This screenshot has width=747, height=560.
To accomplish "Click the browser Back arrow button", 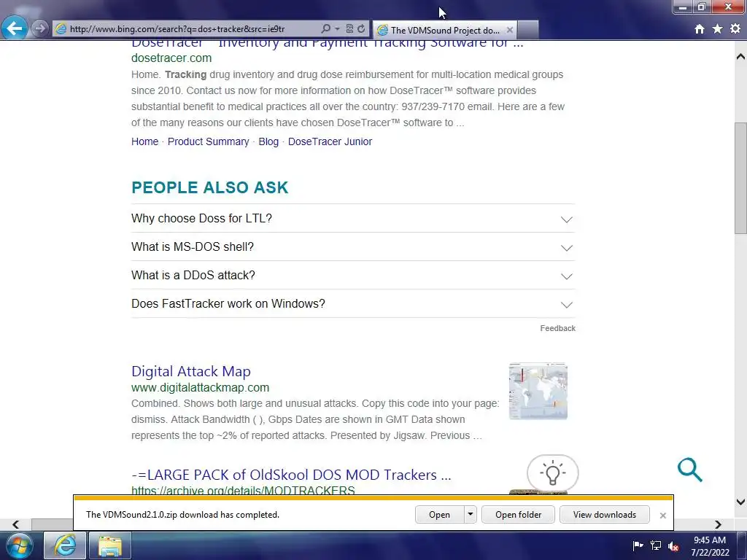I will click(15, 28).
